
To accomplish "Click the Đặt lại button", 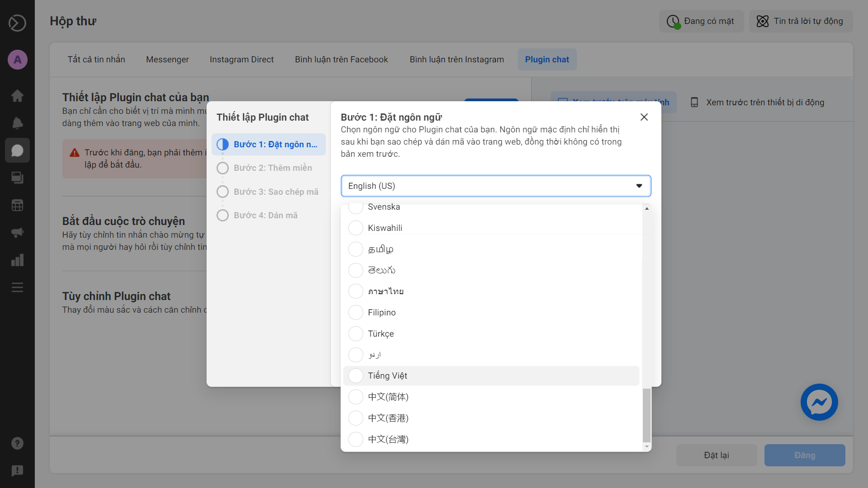I will click(716, 455).
